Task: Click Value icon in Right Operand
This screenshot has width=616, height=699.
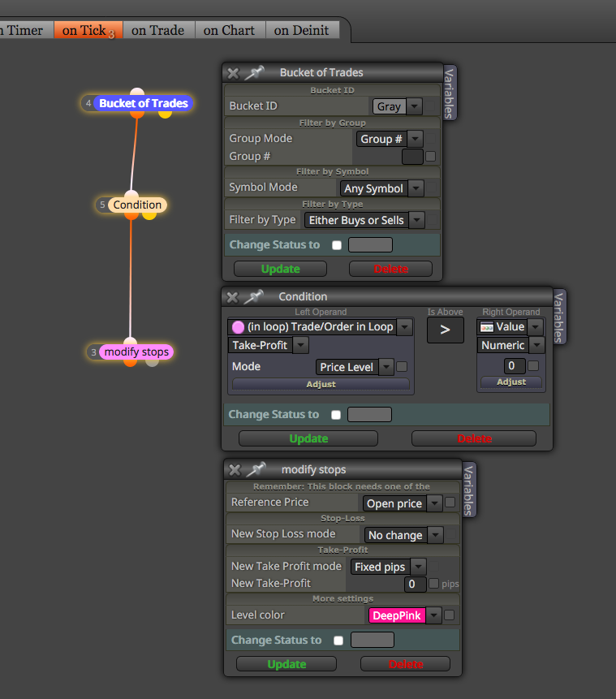Action: (487, 327)
